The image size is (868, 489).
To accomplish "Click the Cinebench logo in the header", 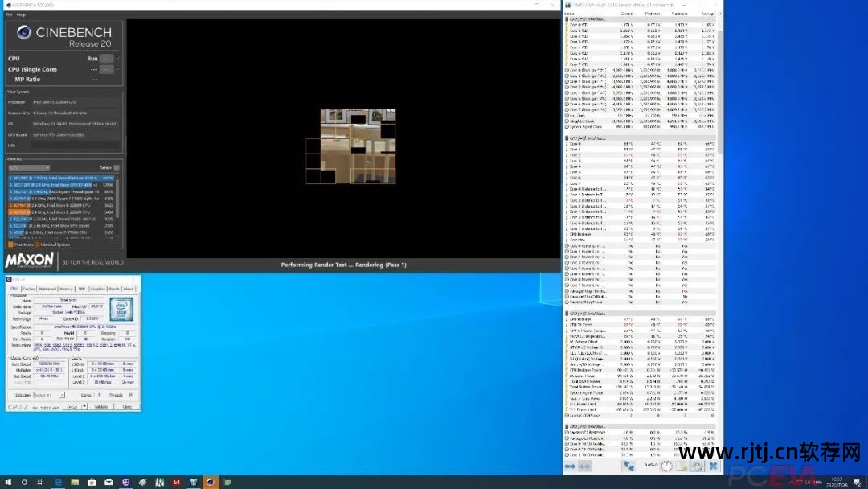I will 24,33.
